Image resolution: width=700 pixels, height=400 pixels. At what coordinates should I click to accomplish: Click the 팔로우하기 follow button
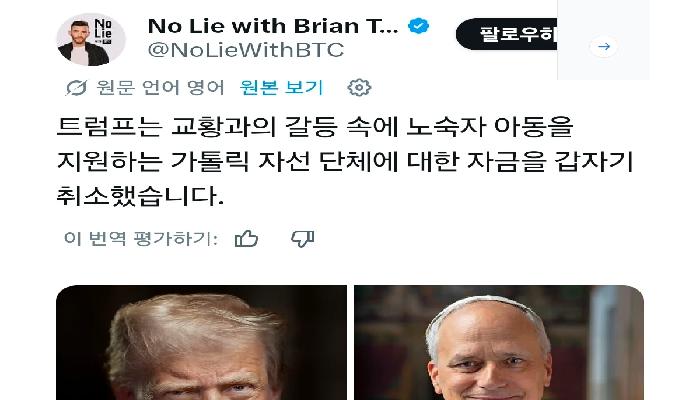(506, 34)
